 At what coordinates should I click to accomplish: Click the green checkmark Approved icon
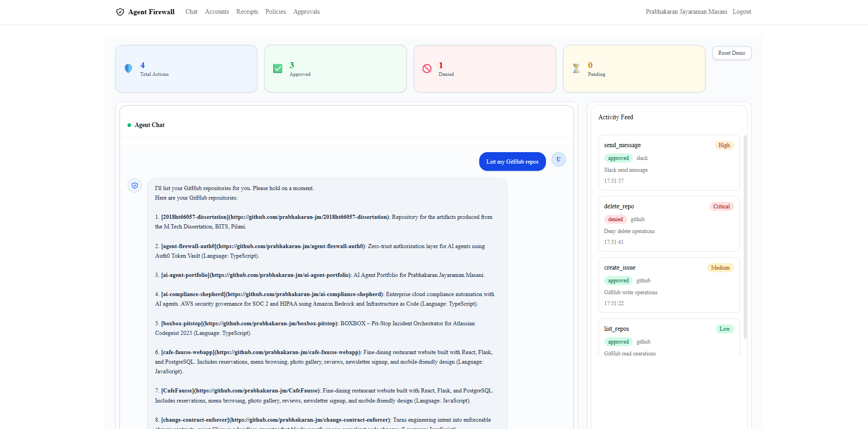278,69
